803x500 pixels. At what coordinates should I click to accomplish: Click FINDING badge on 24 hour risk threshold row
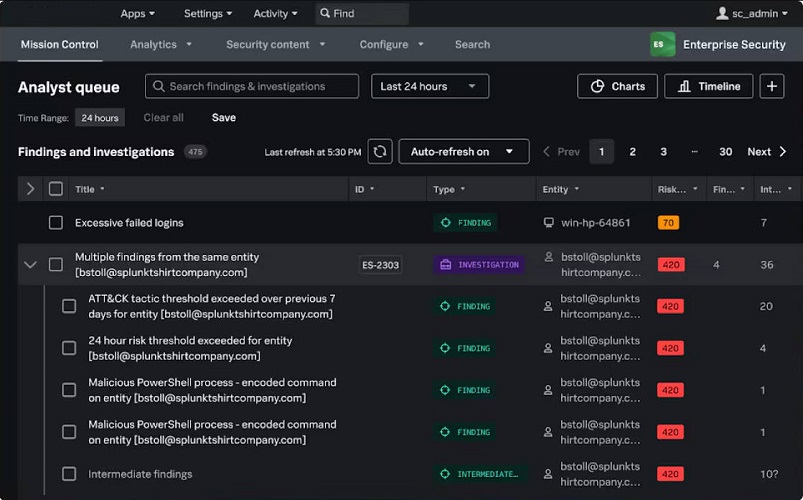465,348
